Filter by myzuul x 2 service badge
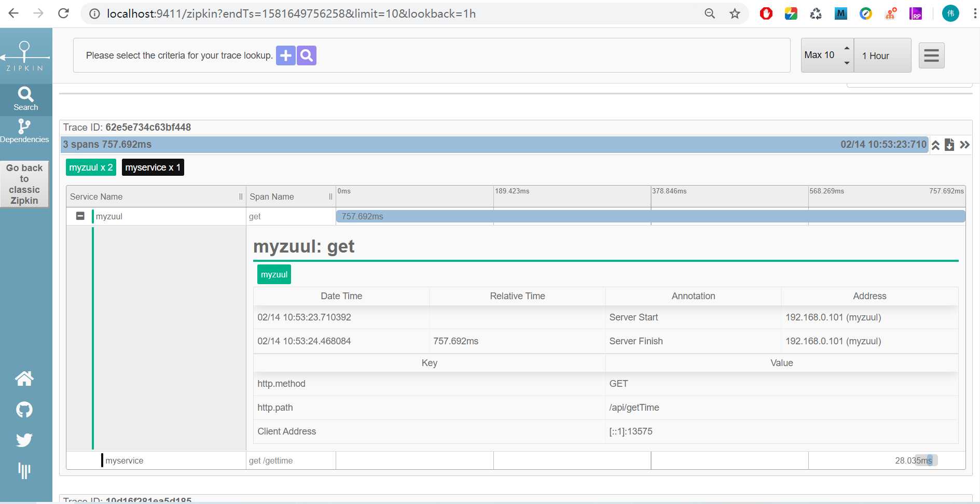 pyautogui.click(x=91, y=167)
